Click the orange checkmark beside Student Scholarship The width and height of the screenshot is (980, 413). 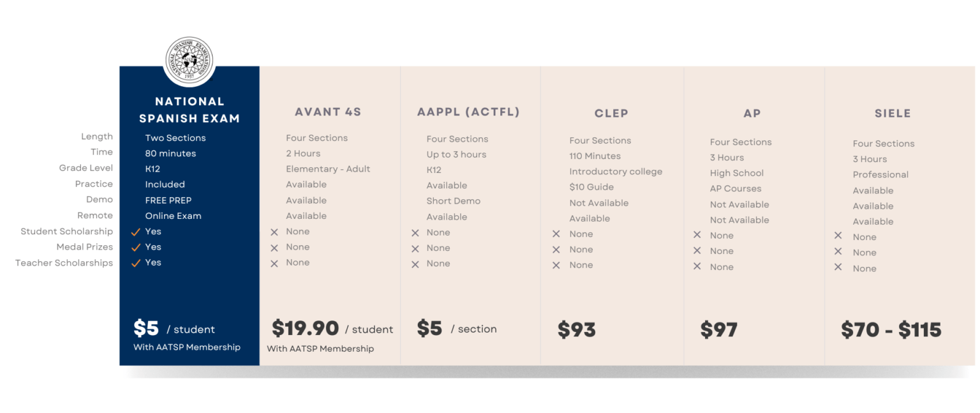click(135, 232)
